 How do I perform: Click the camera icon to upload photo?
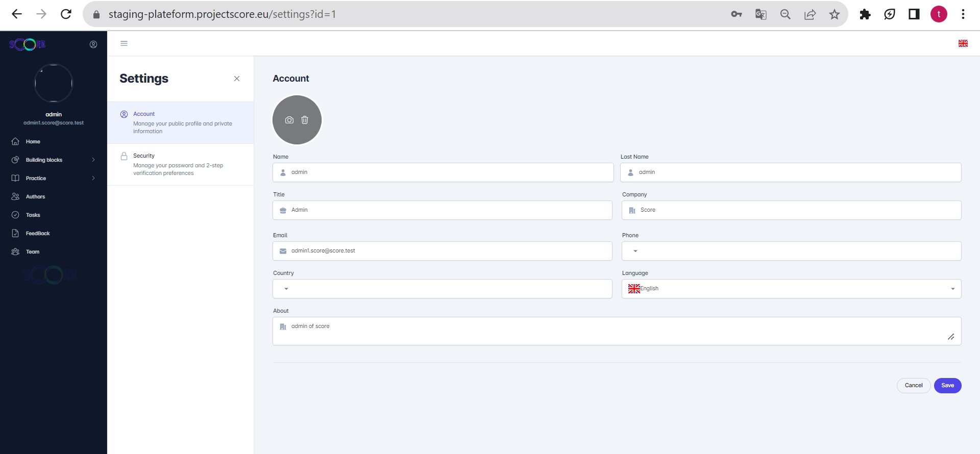coord(289,120)
